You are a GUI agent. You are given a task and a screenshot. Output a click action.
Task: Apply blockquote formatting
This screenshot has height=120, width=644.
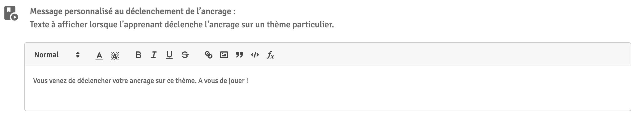click(x=239, y=55)
